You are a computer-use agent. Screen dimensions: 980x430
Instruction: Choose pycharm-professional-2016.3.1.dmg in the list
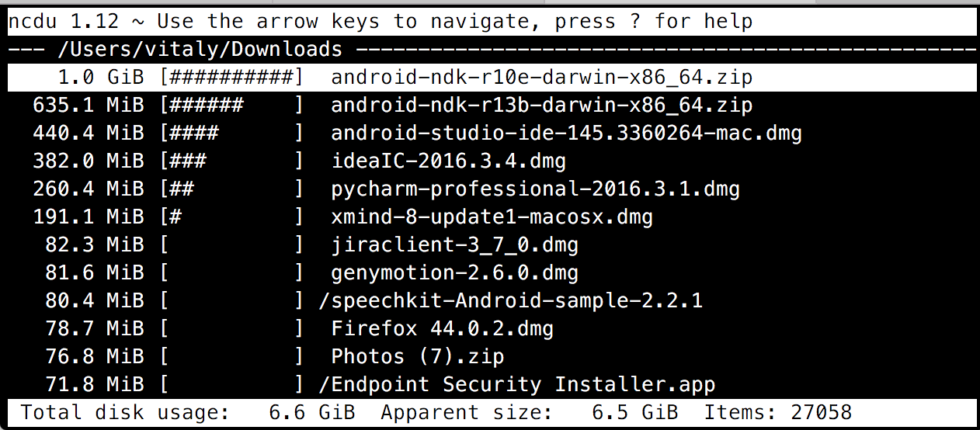[535, 189]
